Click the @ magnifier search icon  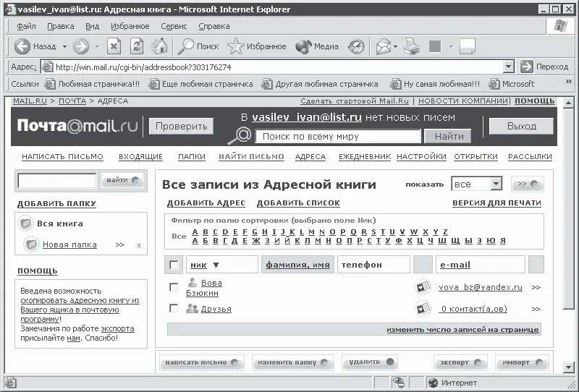click(240, 135)
